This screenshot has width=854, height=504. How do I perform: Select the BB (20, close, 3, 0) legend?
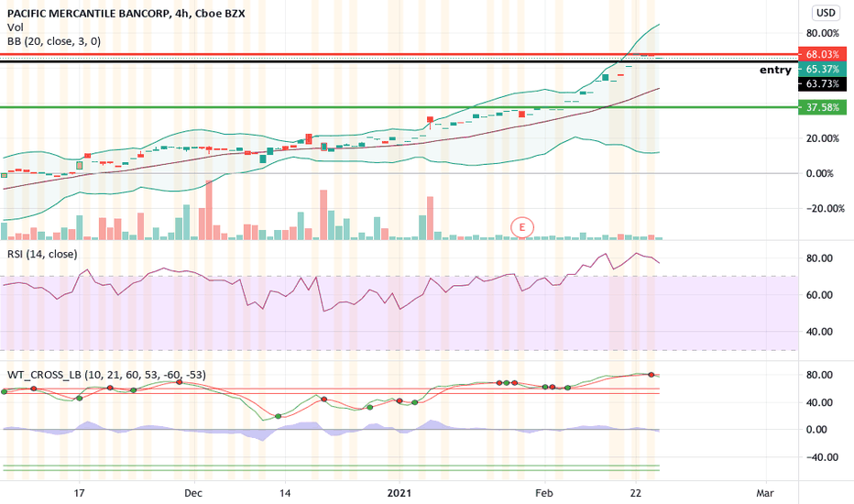[x=54, y=41]
